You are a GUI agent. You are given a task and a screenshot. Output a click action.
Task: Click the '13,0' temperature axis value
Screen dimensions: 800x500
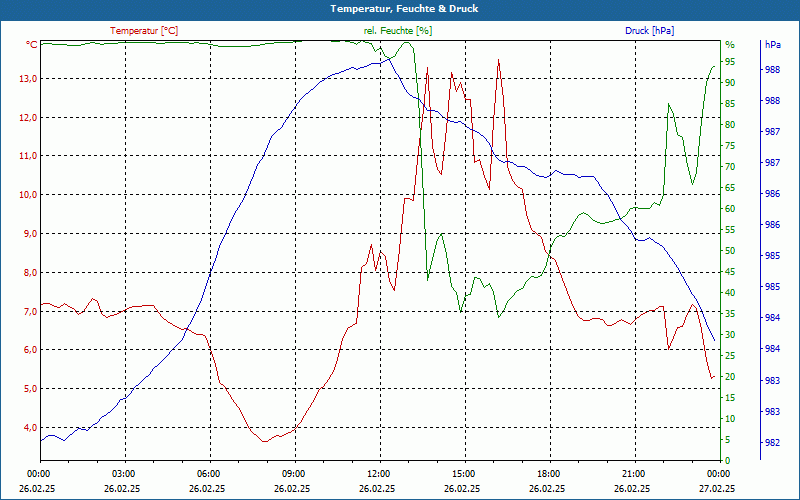[29, 79]
